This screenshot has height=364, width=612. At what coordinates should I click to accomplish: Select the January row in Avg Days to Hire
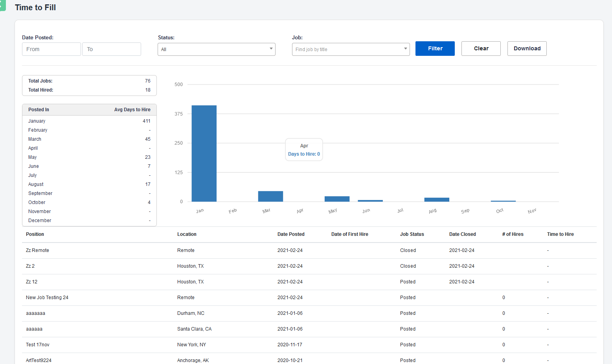tap(37, 121)
